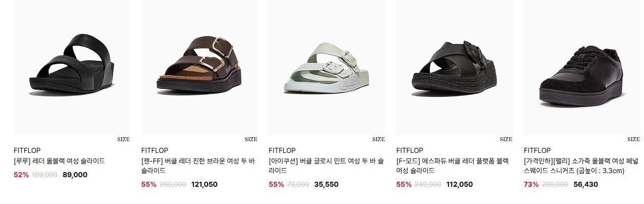Screen dimensions: 644x204
Task: Select the 35,550 price of the mint slide
Action: tap(326, 184)
